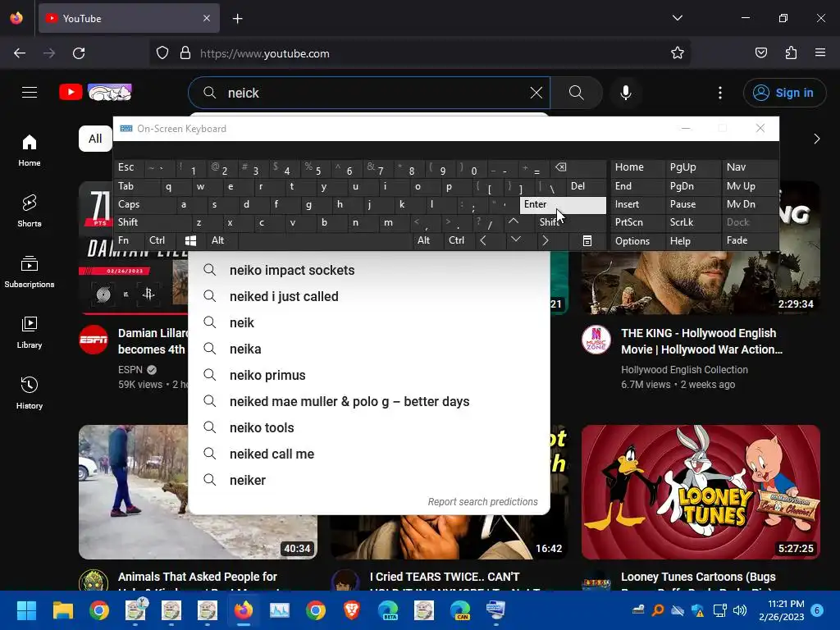Click the Options key on keyboard
Image resolution: width=840 pixels, height=630 pixels.
click(637, 241)
